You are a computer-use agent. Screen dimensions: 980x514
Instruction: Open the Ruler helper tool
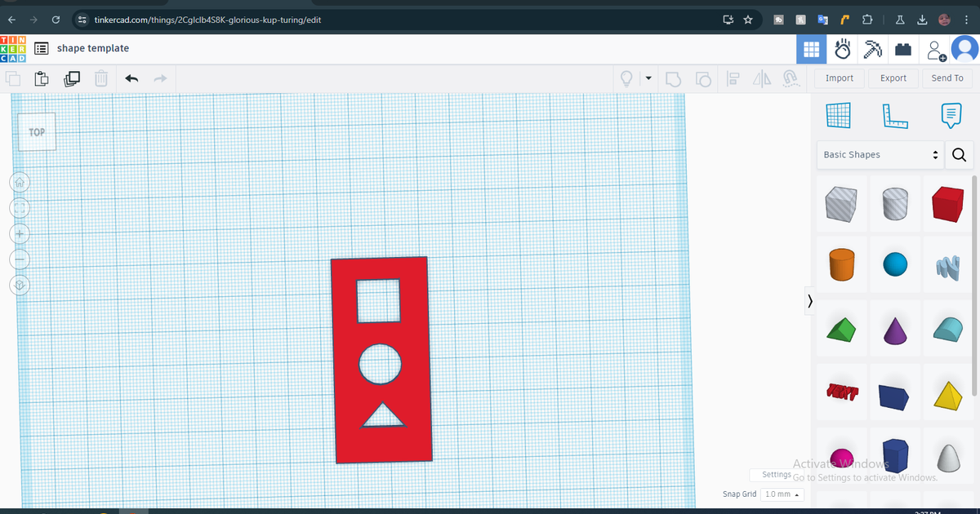click(x=894, y=115)
